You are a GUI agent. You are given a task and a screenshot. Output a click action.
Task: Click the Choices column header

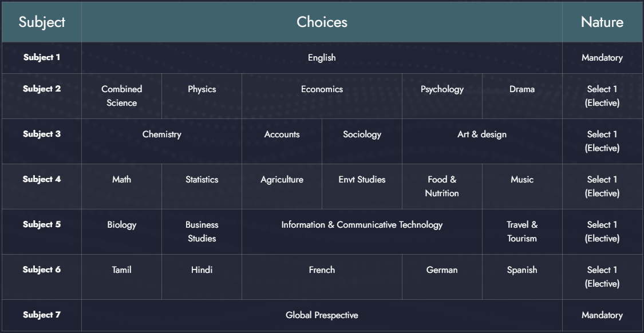click(322, 22)
